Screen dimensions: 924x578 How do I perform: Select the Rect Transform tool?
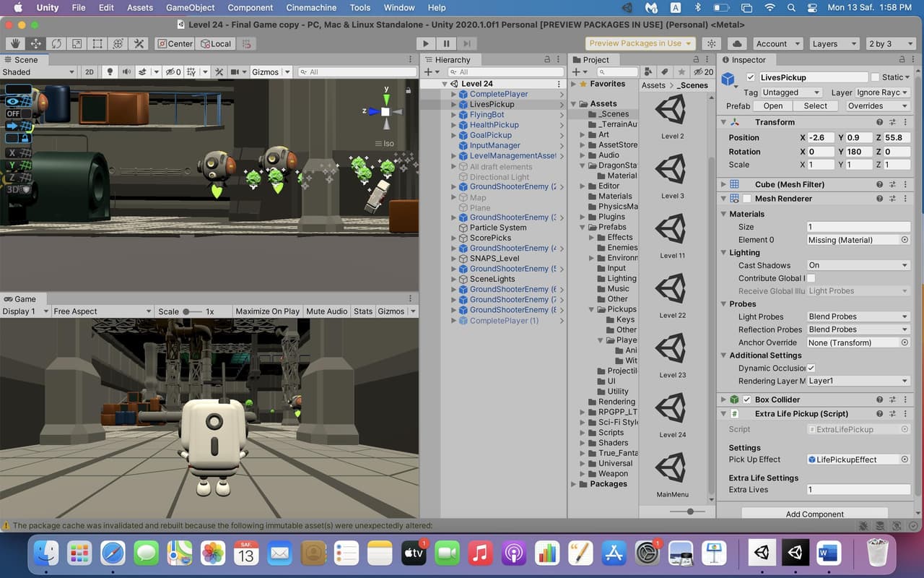click(97, 43)
